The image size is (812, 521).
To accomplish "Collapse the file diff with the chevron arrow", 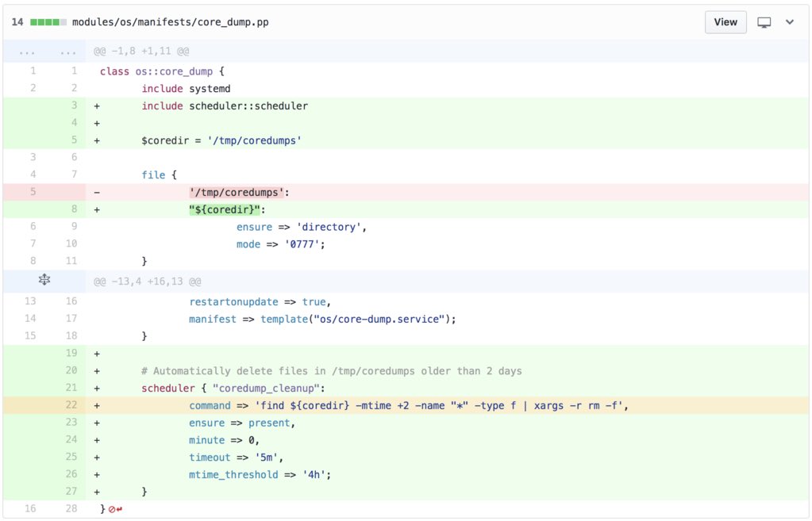I will pos(790,22).
